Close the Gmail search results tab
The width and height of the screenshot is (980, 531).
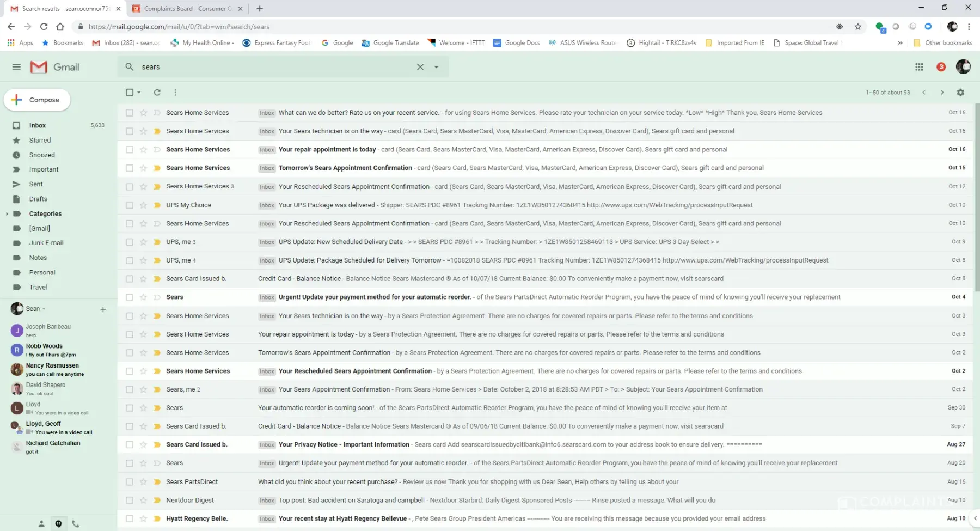118,8
